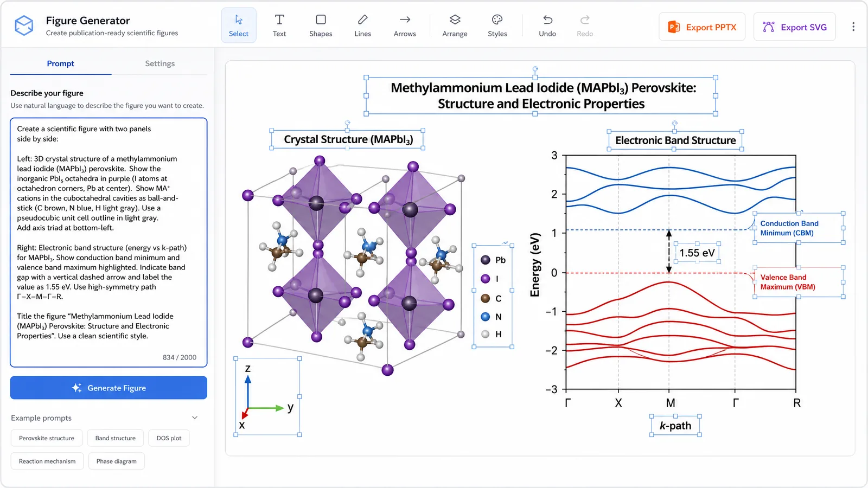Pick the Lines tool

point(363,25)
